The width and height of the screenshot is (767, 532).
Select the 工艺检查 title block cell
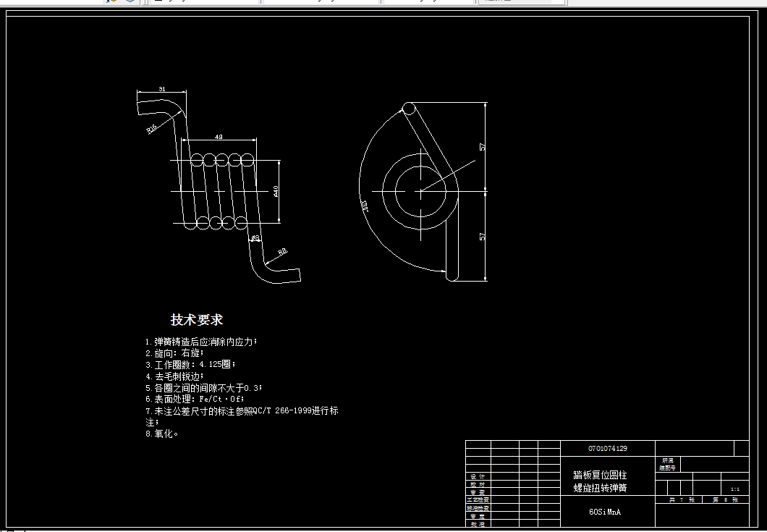coord(478,500)
